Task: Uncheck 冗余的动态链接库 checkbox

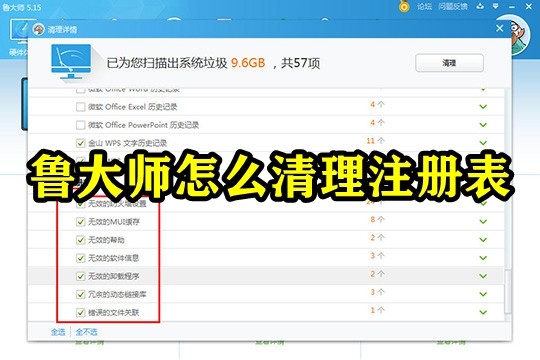Action: pyautogui.click(x=80, y=295)
